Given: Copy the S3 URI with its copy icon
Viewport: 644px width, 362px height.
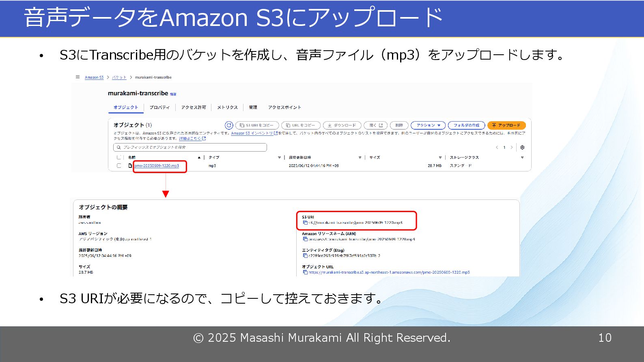Looking at the screenshot, I should point(305,223).
